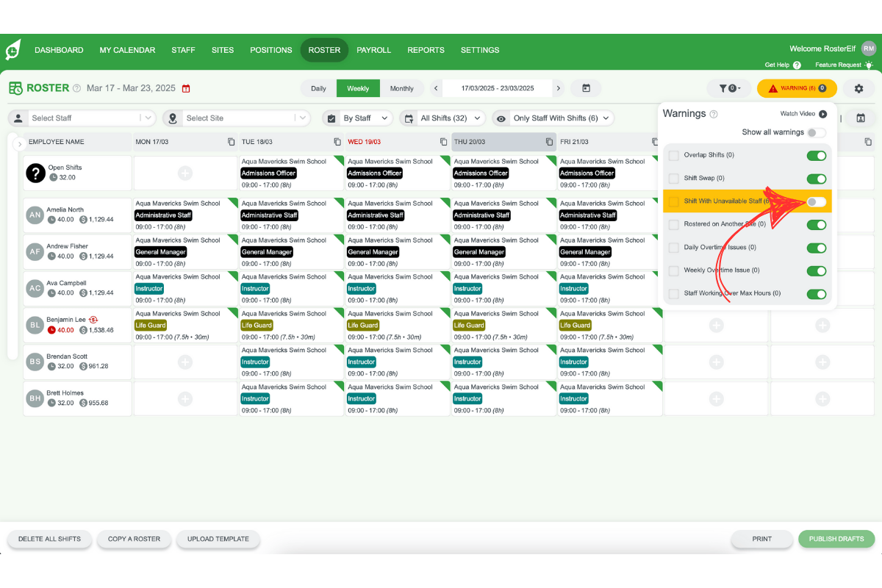Click the settings gear on the roster toolbar

pyautogui.click(x=858, y=87)
